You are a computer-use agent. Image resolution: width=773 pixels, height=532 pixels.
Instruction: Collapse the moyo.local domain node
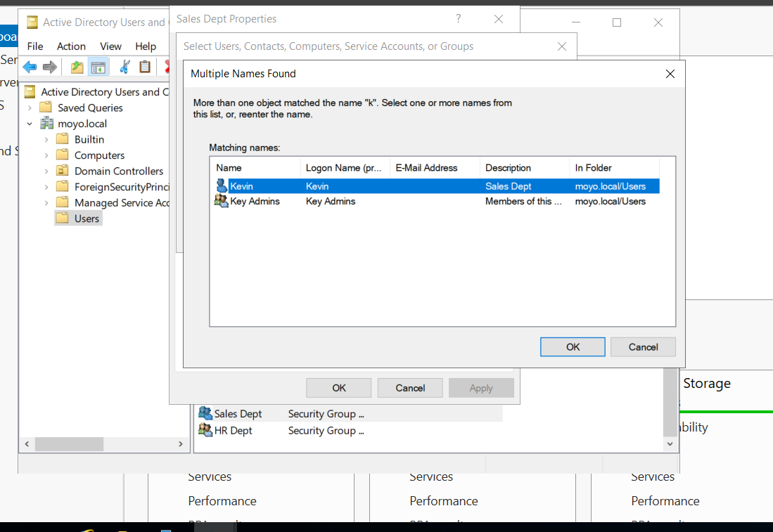pos(30,124)
